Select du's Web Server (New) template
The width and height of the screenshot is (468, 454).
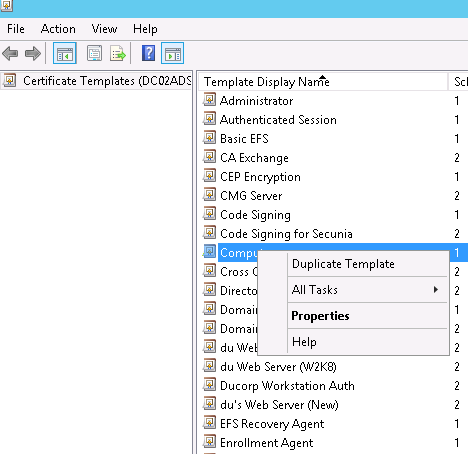coord(279,405)
